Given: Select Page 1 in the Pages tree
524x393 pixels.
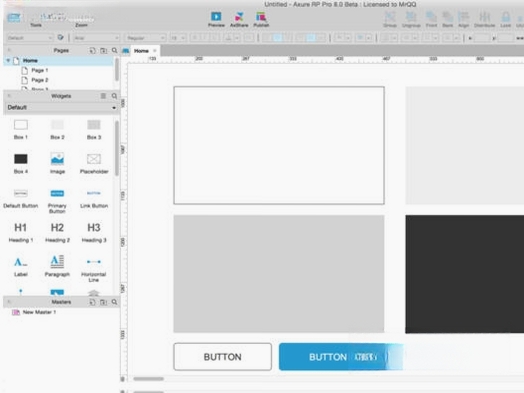Looking at the screenshot, I should coord(39,70).
